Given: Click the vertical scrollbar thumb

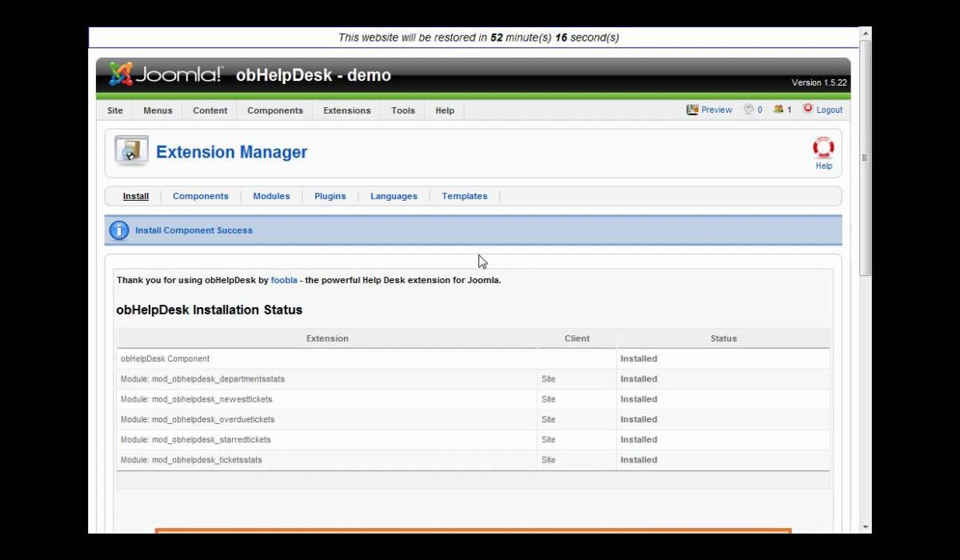Looking at the screenshot, I should click(x=865, y=158).
